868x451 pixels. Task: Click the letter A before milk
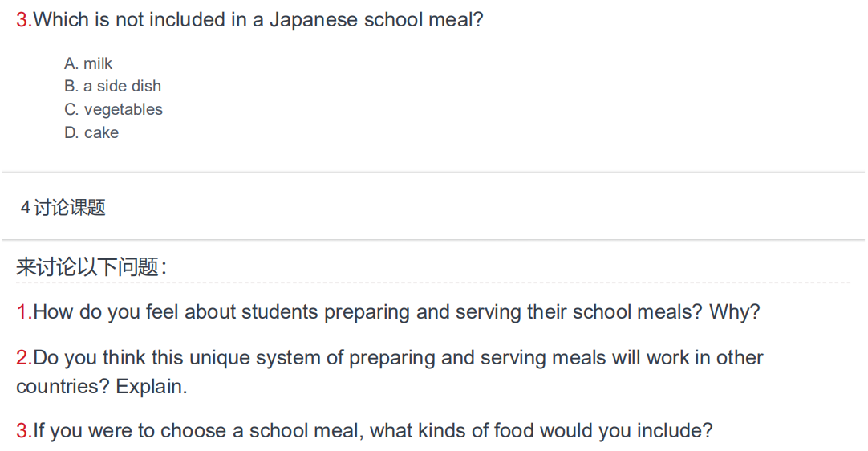(71, 63)
